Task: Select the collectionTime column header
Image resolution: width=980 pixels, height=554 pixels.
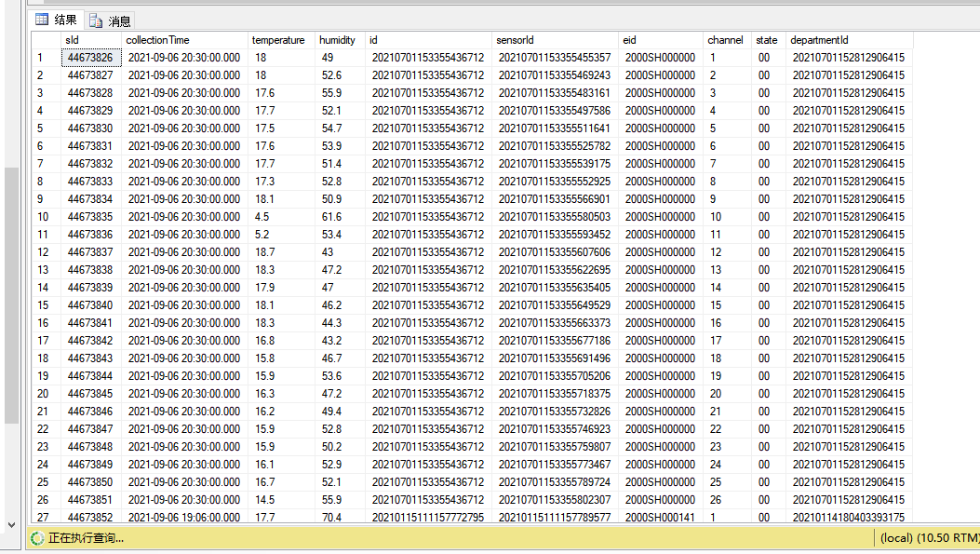Action: coord(157,40)
